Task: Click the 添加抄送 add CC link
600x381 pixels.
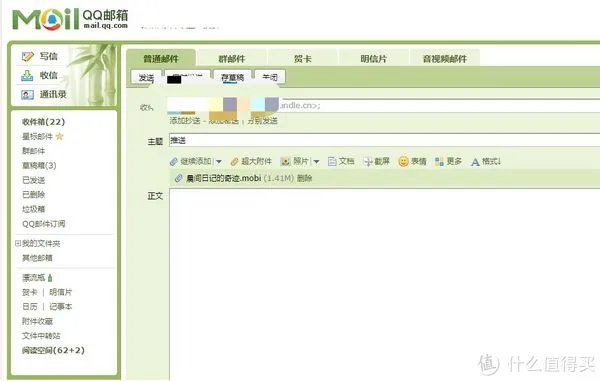Action: point(185,121)
